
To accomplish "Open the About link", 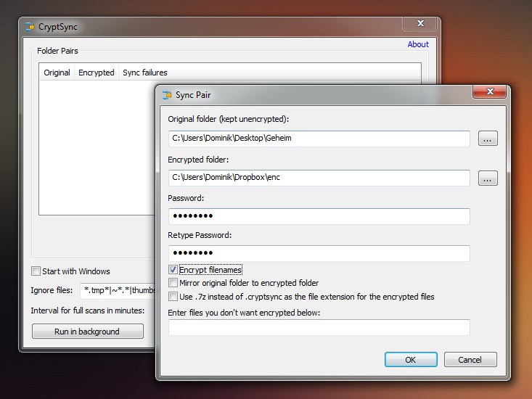I will (418, 44).
